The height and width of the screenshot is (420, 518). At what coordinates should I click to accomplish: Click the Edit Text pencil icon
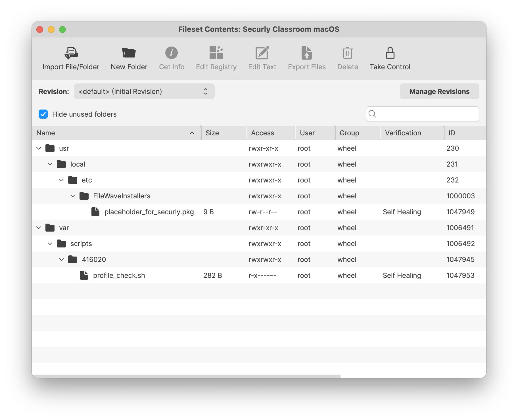click(262, 53)
